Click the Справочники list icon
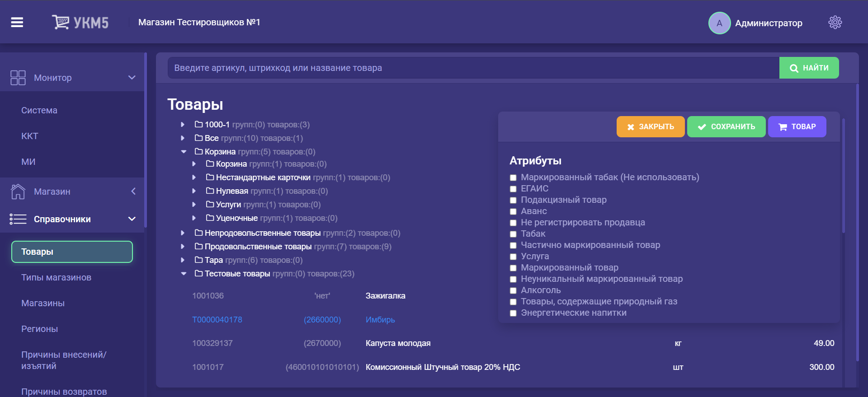Viewport: 868px width, 397px height. (x=18, y=219)
